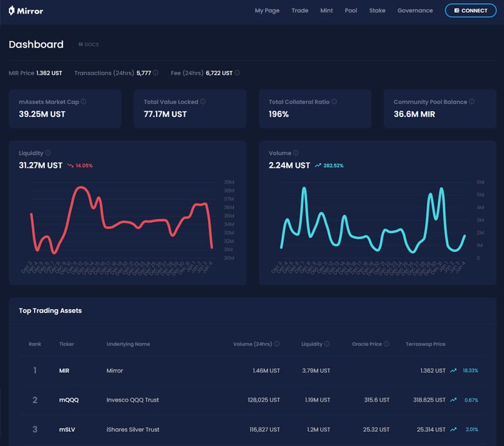This screenshot has height=446, width=504.
Task: Click the Volume (24hrs) column info icon
Action: 277,344
